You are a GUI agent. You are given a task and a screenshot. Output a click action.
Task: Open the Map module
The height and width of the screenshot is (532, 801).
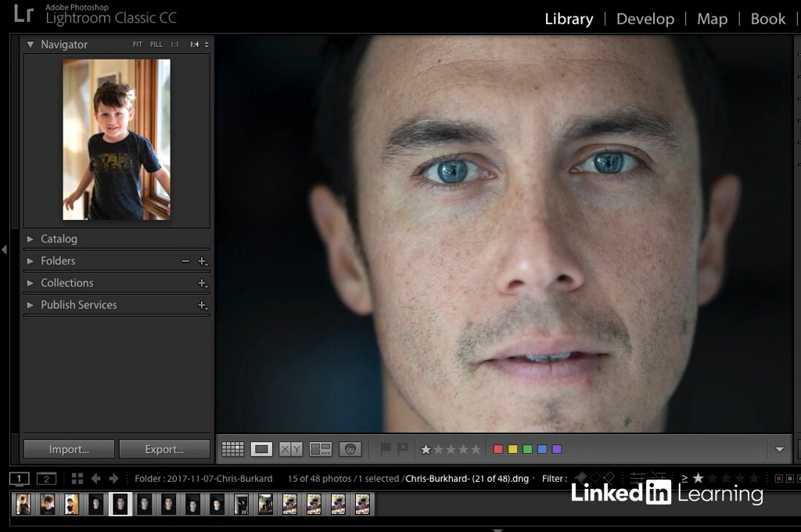click(712, 19)
